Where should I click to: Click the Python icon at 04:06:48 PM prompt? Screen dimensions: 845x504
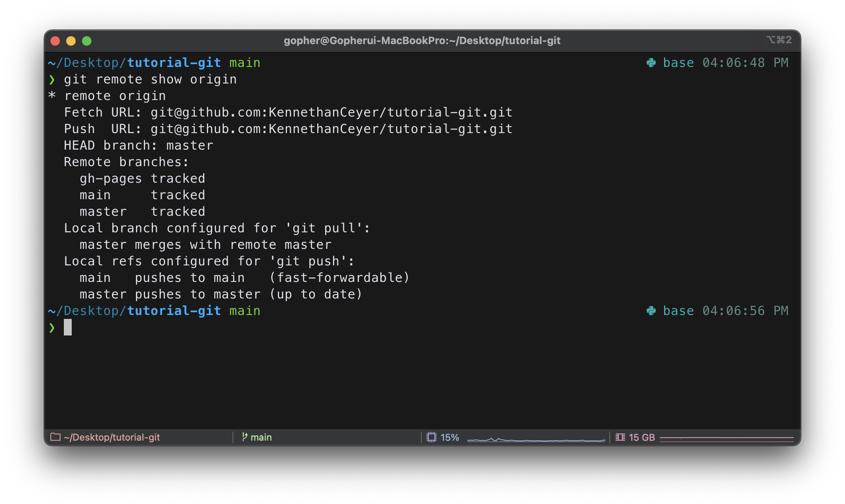(x=651, y=63)
